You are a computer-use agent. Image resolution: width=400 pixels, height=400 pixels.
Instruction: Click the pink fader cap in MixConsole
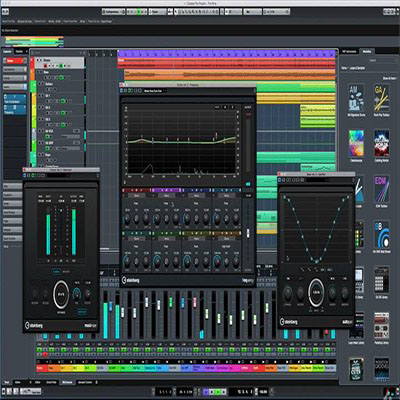pos(195,302)
